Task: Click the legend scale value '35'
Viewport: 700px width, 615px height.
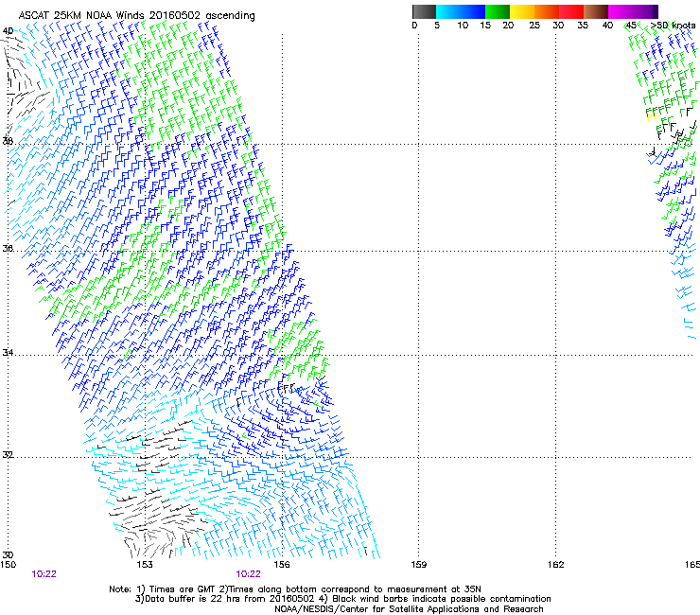Action: click(x=583, y=26)
